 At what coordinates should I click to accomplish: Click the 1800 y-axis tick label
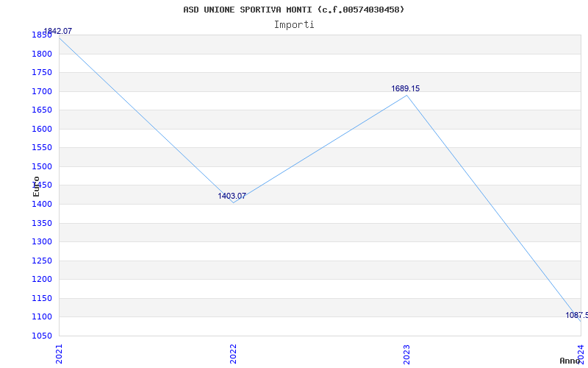42,54
